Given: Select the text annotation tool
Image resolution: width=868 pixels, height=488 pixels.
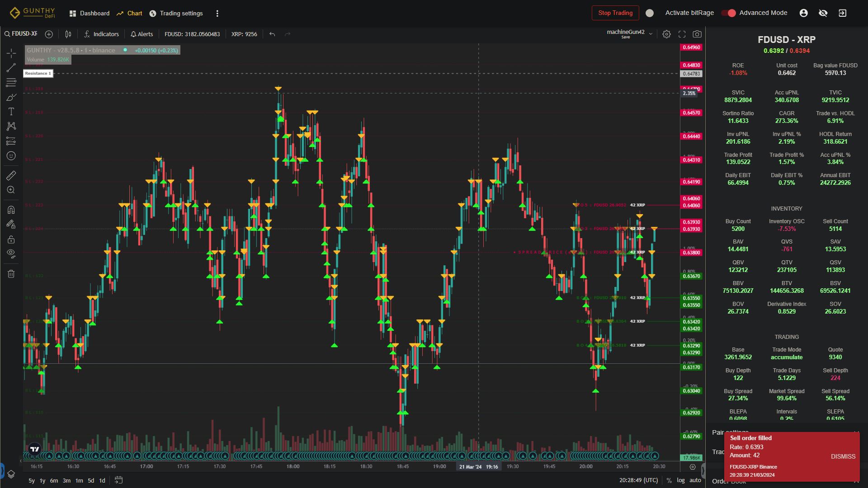Looking at the screenshot, I should [11, 112].
